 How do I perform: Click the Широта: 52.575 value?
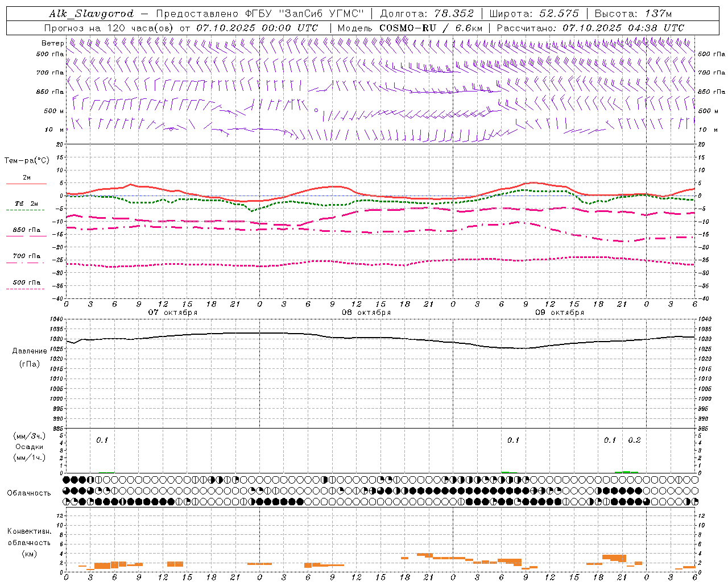click(x=534, y=14)
